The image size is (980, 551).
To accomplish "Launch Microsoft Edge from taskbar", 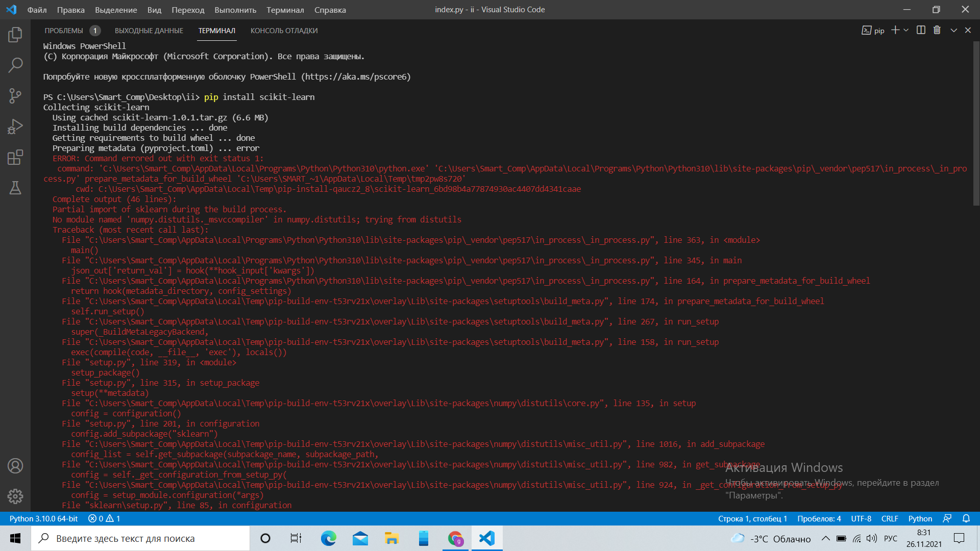I will coord(329,538).
